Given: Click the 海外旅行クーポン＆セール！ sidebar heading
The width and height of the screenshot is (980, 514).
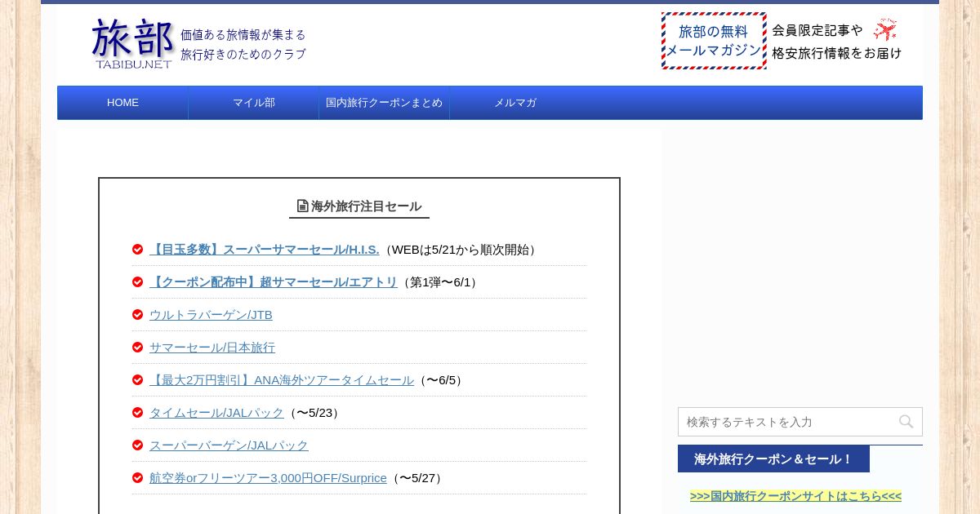Looking at the screenshot, I should 773,459.
